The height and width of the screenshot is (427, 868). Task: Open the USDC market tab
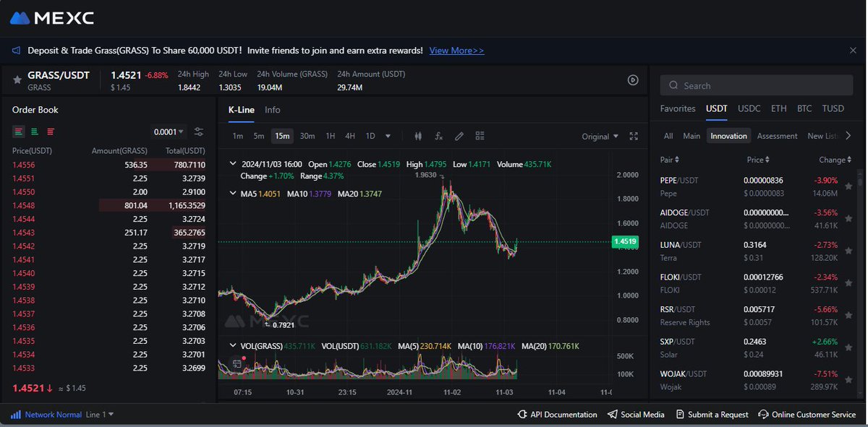(749, 108)
